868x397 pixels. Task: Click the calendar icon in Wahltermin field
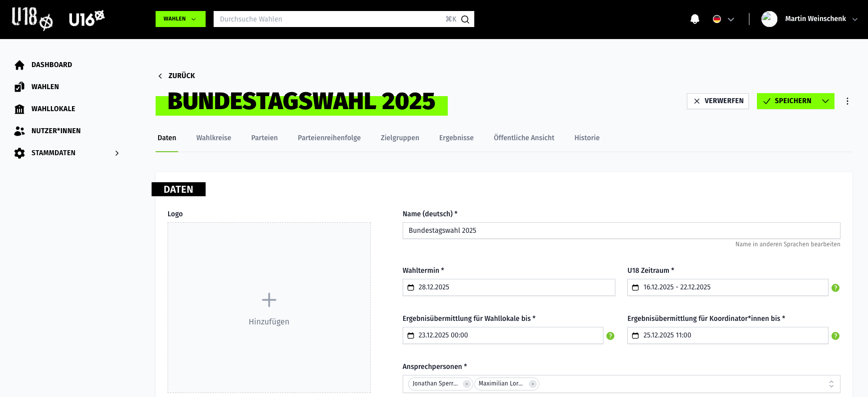411,287
